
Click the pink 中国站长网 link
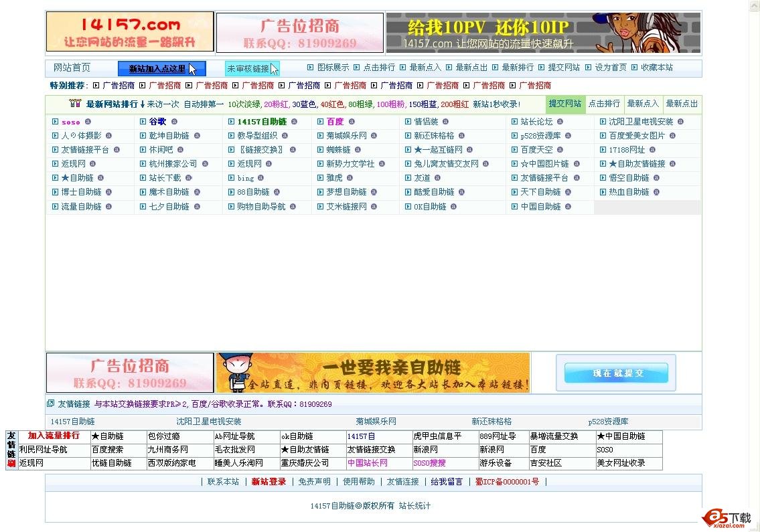click(368, 462)
